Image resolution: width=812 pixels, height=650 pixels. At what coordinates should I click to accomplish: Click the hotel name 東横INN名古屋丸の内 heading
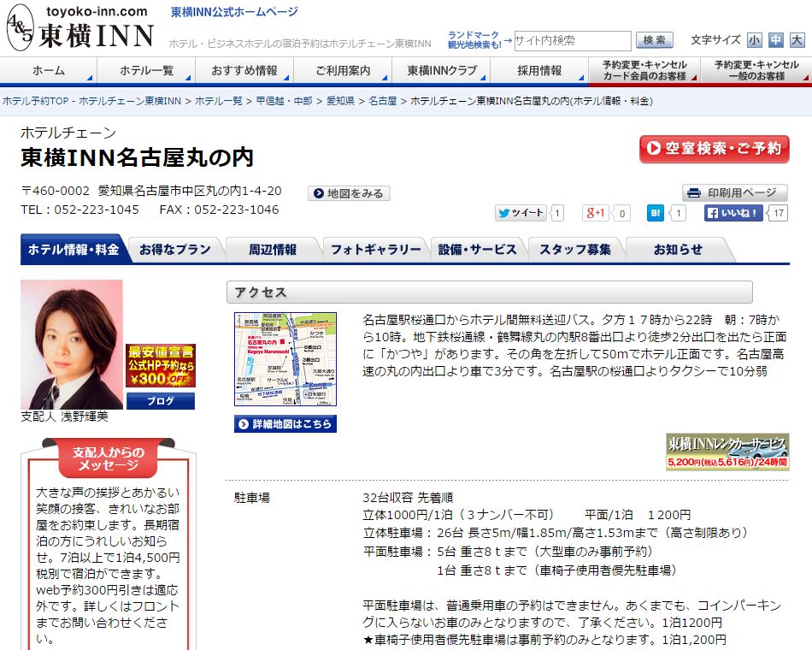(138, 157)
